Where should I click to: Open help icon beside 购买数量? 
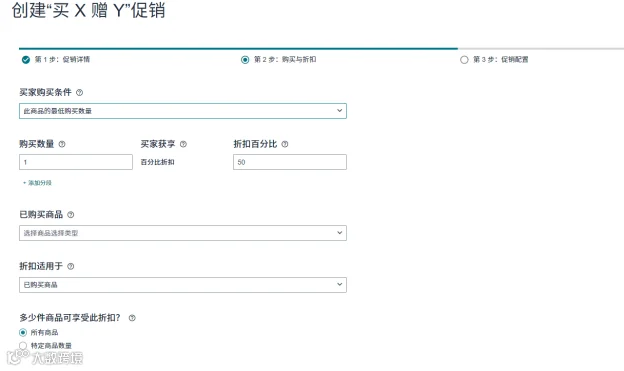62,144
